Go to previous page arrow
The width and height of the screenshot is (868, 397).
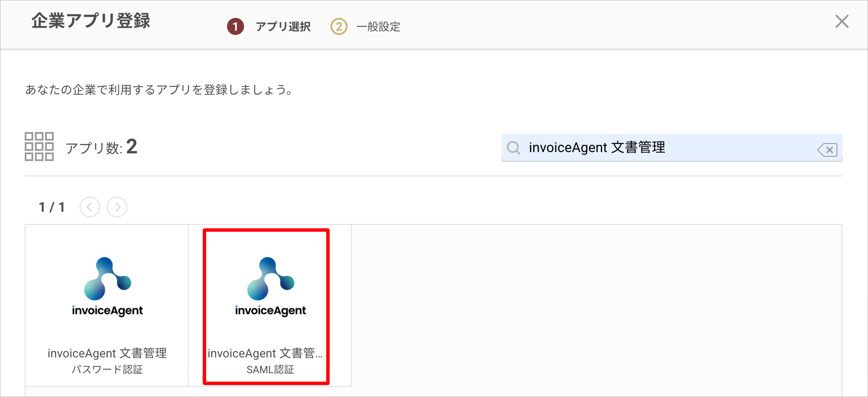pos(90,207)
